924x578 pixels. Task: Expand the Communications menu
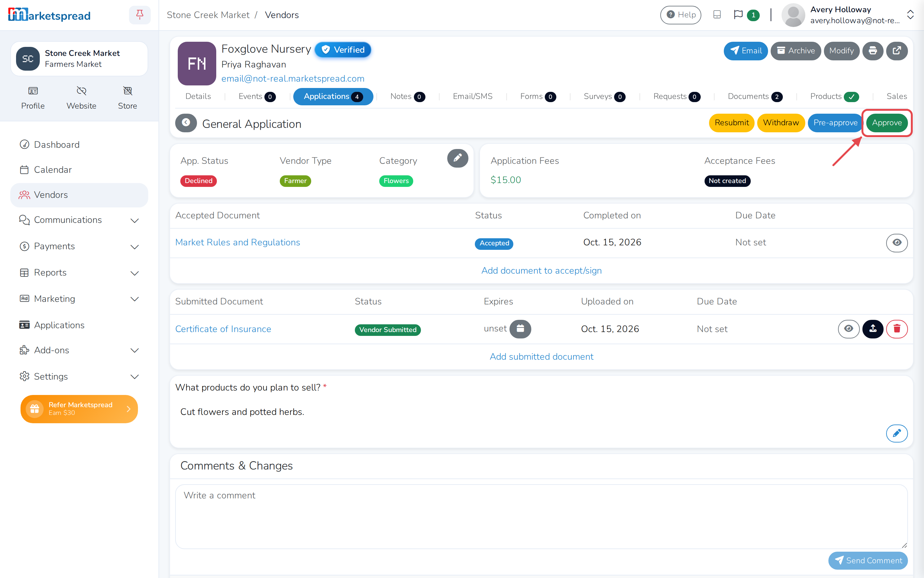click(x=79, y=220)
